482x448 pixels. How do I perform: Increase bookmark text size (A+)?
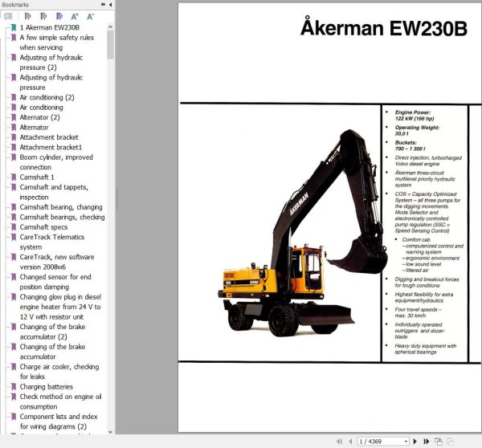[75, 16]
